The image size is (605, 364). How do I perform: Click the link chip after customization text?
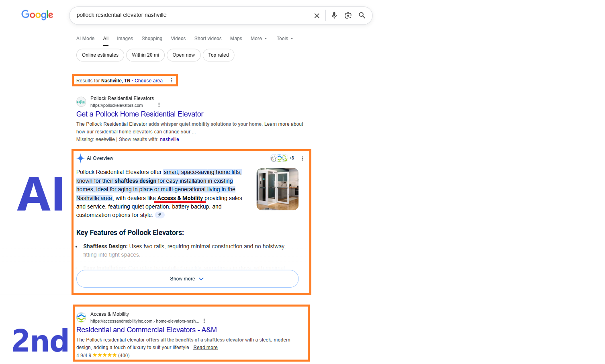point(159,215)
